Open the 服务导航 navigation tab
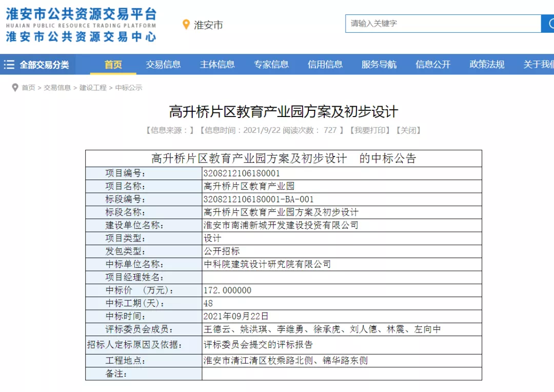 379,64
